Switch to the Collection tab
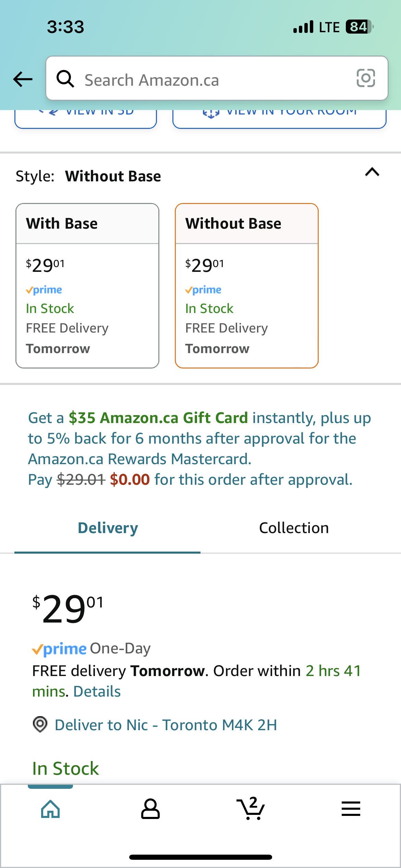401x868 pixels. (294, 528)
